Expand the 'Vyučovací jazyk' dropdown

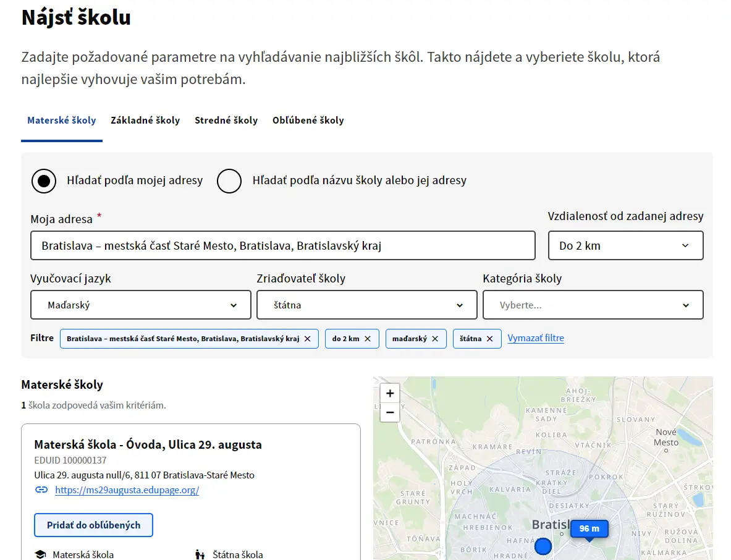[141, 305]
